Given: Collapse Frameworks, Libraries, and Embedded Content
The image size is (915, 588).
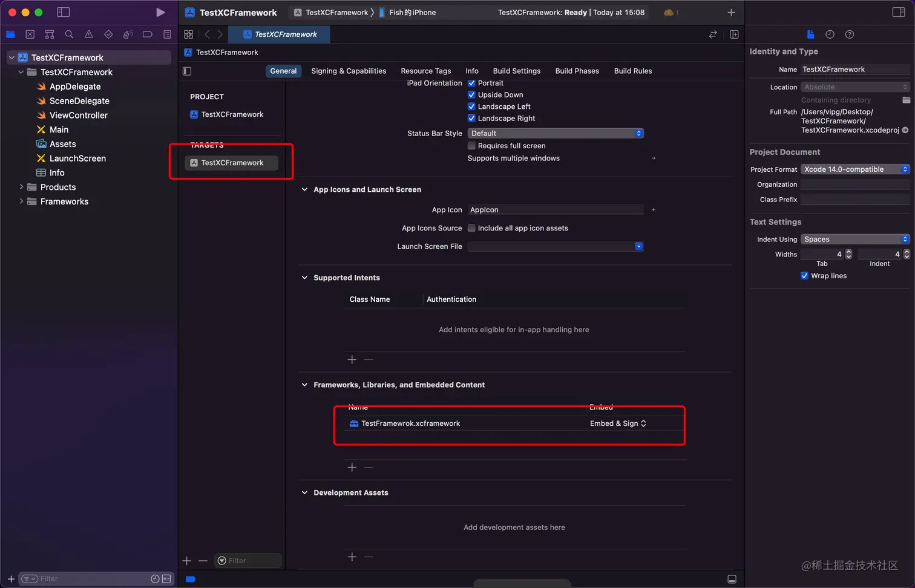Looking at the screenshot, I should pyautogui.click(x=304, y=385).
